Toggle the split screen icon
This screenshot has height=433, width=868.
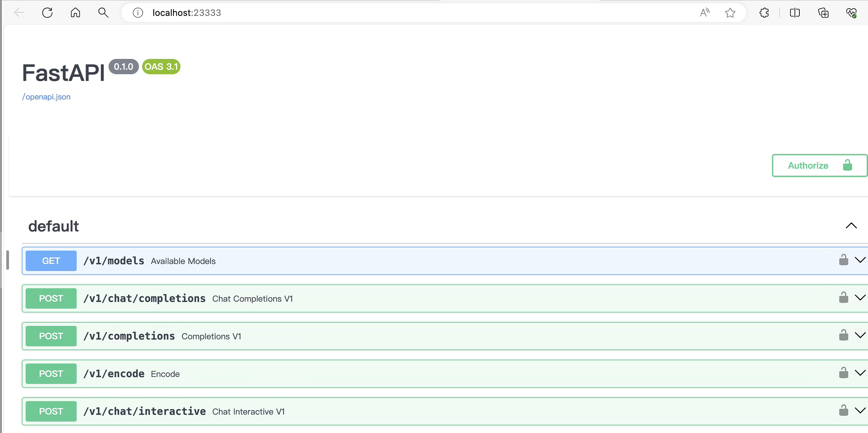pos(795,13)
